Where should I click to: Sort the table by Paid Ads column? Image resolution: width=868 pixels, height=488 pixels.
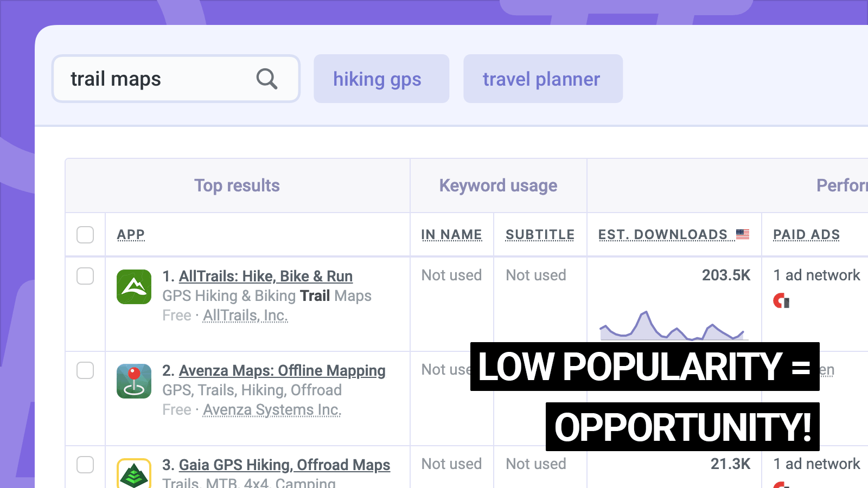click(x=806, y=234)
